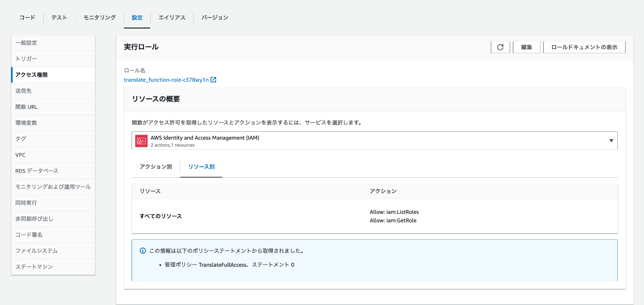Click the ロール名 label

point(135,70)
